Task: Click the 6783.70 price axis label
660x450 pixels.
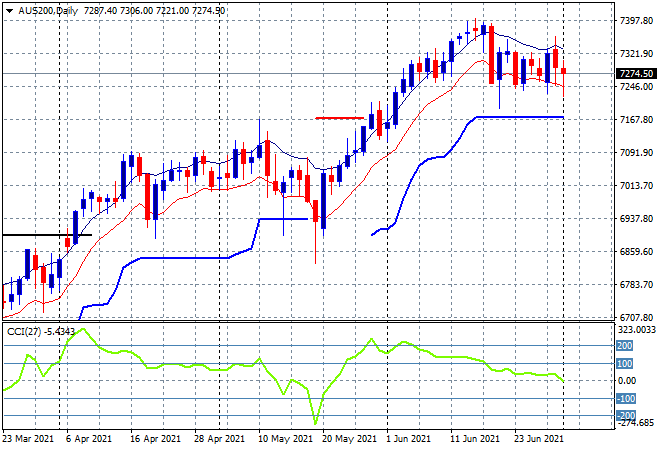Action: pyautogui.click(x=636, y=285)
